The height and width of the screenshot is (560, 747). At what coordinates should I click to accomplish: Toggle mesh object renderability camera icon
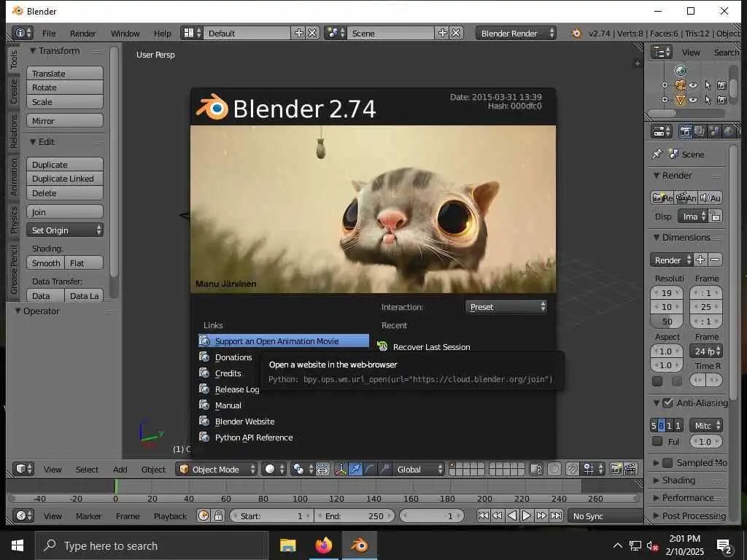(721, 99)
